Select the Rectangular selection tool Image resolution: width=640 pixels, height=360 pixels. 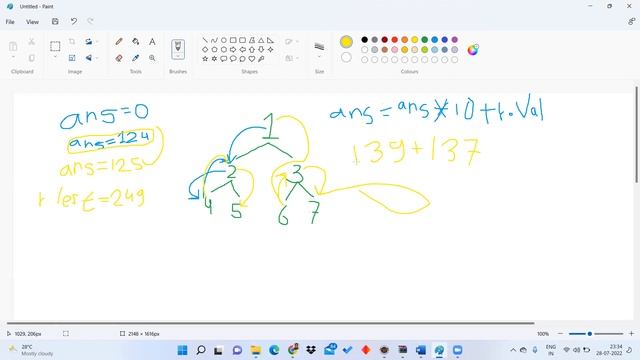(55, 46)
